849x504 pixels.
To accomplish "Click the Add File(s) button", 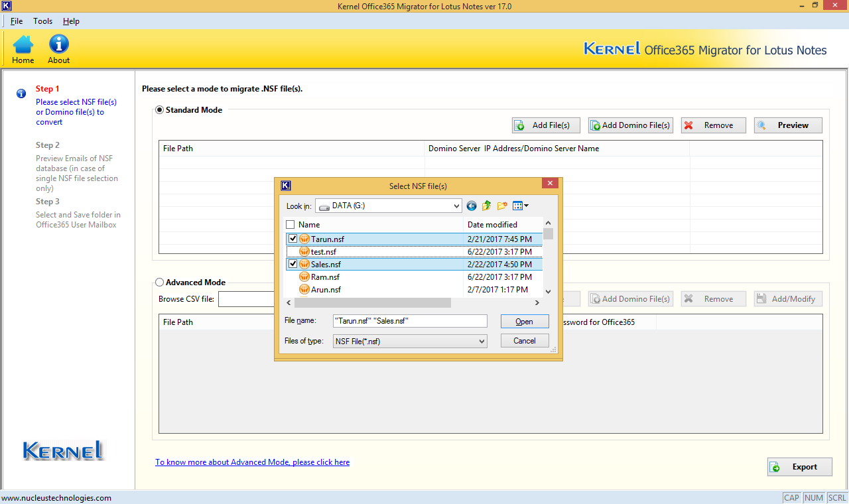I will (546, 125).
